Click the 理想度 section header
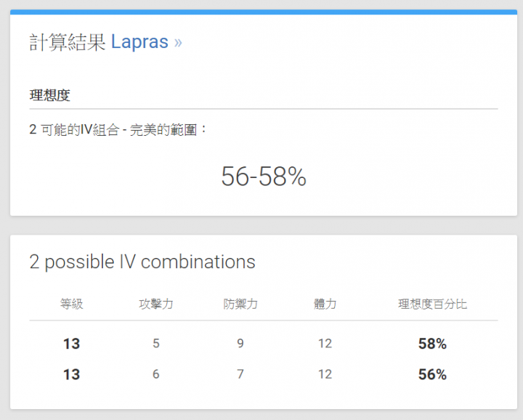This screenshot has height=420, width=523. (49, 95)
